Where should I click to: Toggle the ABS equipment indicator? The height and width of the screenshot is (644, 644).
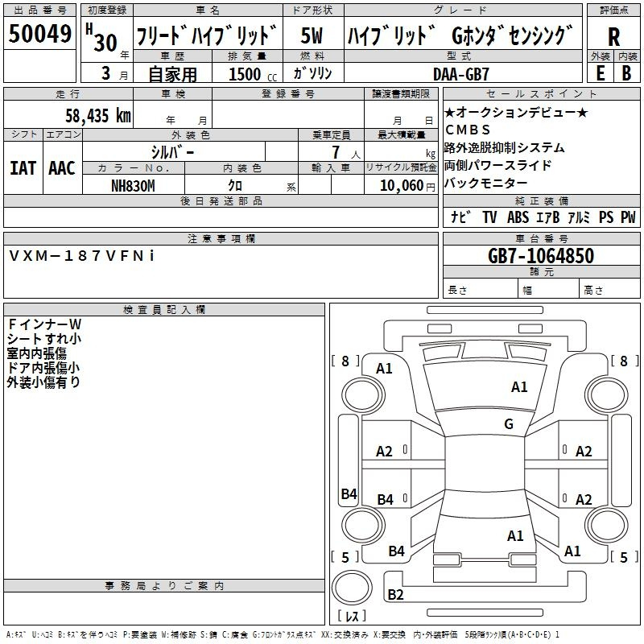pos(518,217)
